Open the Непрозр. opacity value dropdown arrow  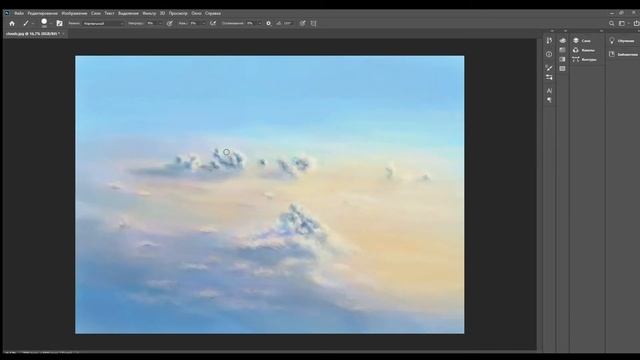click(x=160, y=23)
